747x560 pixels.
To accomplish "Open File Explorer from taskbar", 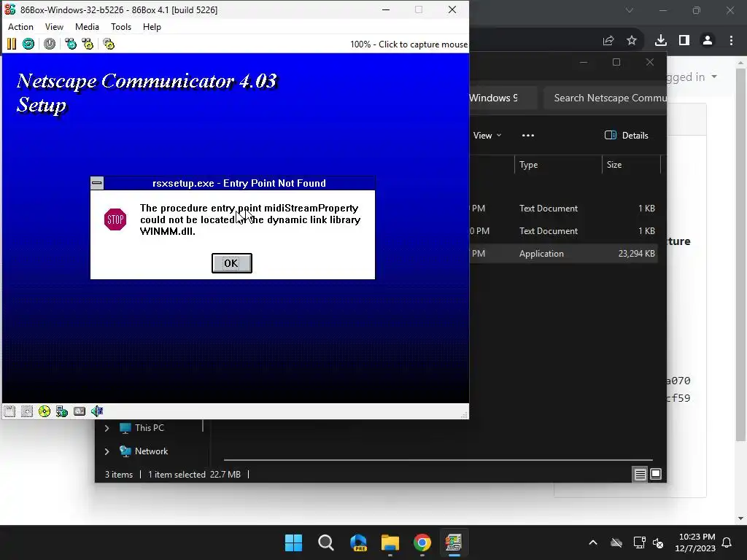I will 390,542.
